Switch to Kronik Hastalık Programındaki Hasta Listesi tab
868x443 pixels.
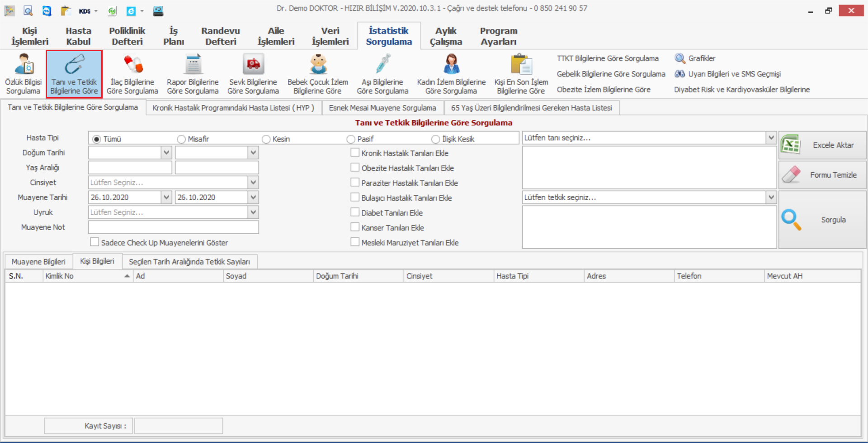[x=234, y=108]
